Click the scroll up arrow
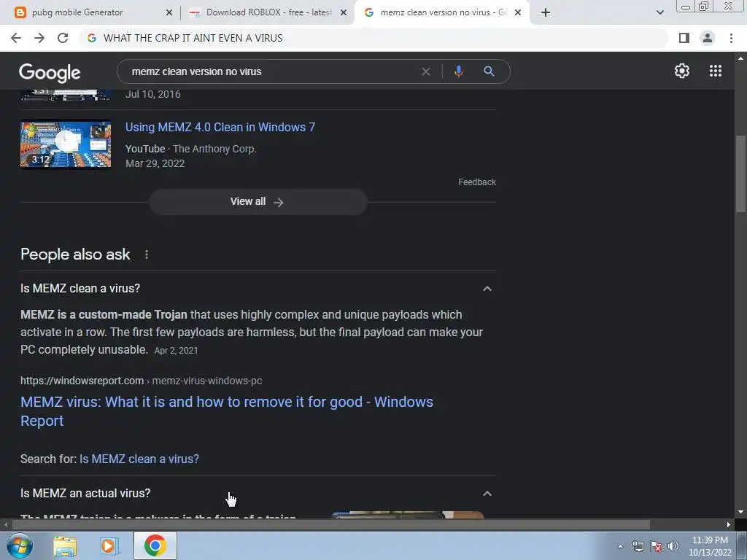This screenshot has width=747, height=560. click(x=740, y=58)
